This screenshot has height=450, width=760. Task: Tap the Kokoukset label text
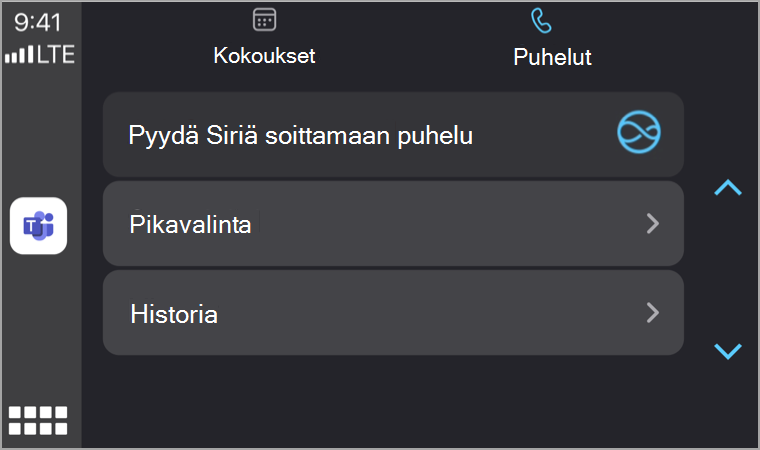(x=264, y=55)
